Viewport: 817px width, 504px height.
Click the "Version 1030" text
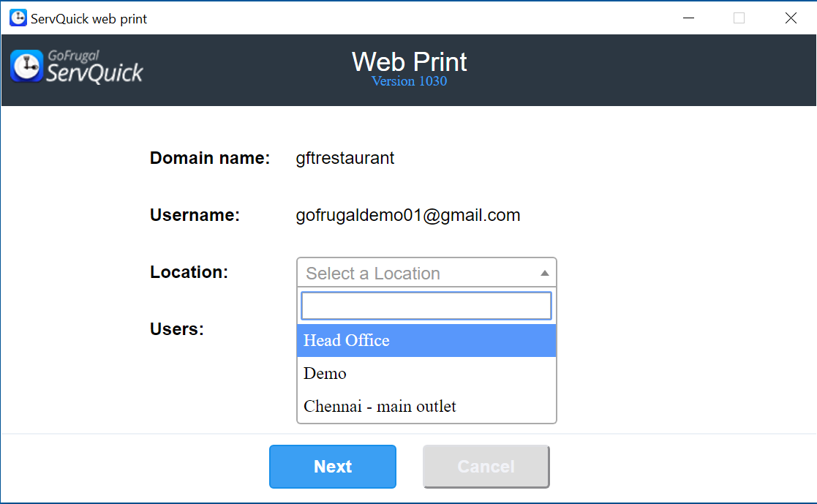tap(409, 81)
